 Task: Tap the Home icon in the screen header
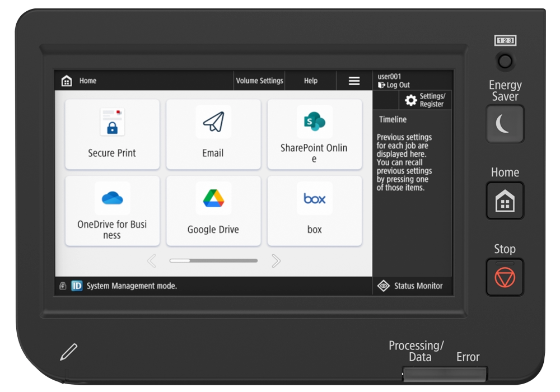(67, 81)
